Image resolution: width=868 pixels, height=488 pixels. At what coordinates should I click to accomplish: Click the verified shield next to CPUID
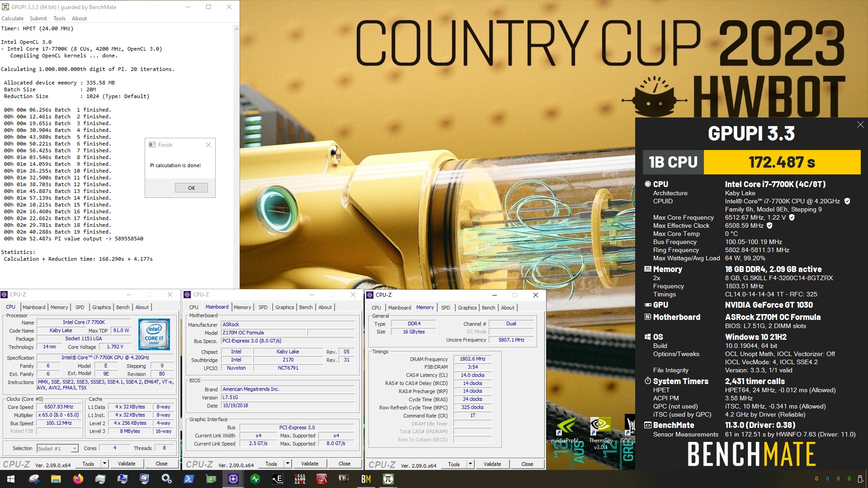click(x=847, y=201)
